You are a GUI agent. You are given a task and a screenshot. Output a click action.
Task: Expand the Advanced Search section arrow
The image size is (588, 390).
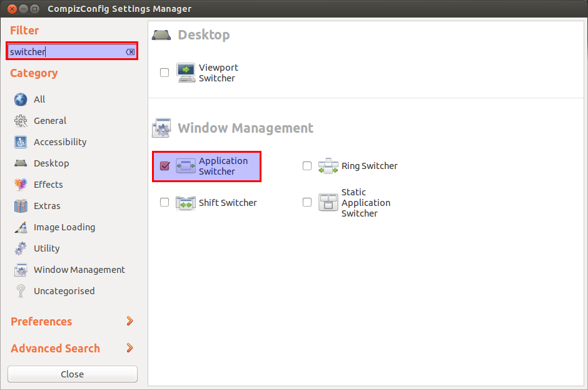tap(129, 348)
